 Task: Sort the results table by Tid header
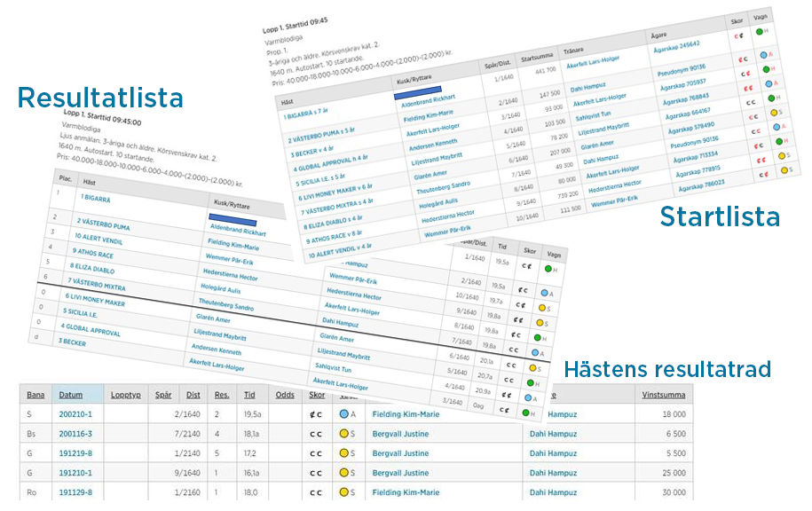pyautogui.click(x=249, y=395)
